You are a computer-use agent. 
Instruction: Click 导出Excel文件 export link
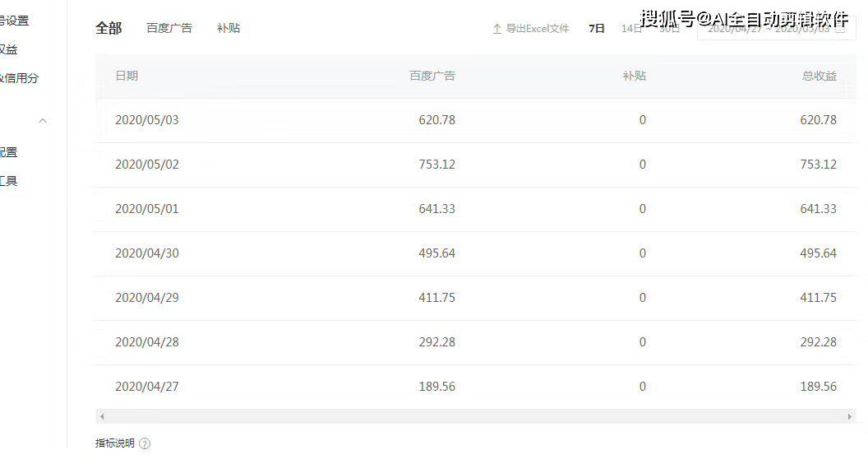537,29
